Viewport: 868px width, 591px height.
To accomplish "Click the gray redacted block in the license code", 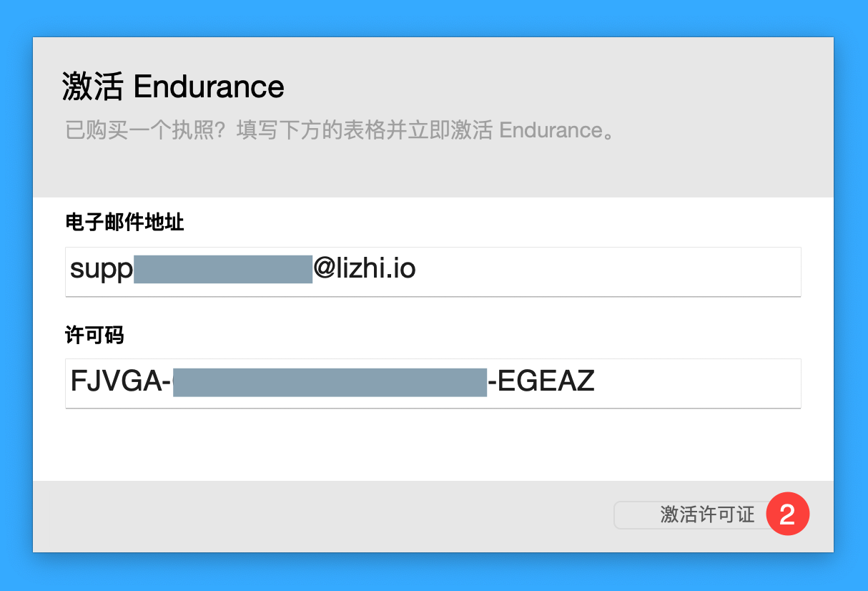I will click(x=330, y=382).
